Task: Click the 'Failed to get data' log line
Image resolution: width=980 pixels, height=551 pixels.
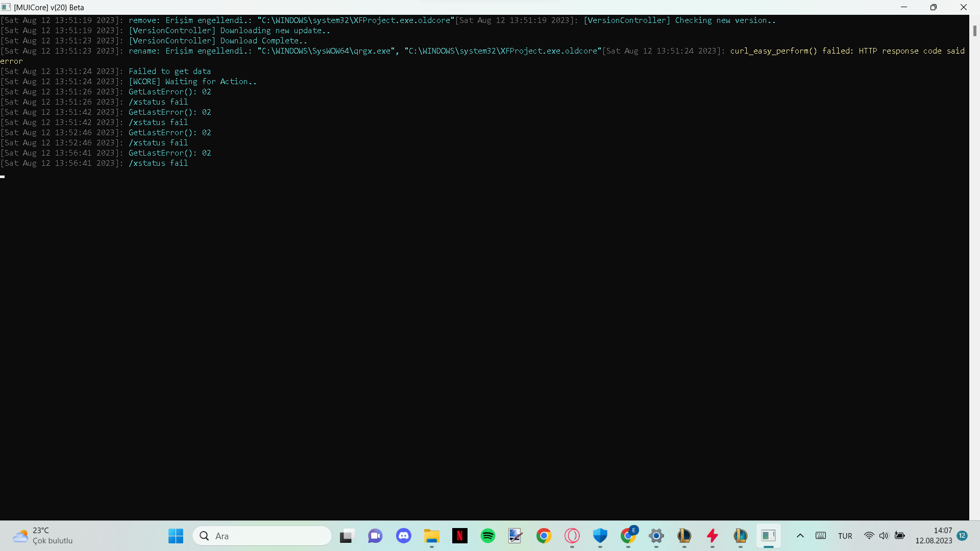Action: 169,71
